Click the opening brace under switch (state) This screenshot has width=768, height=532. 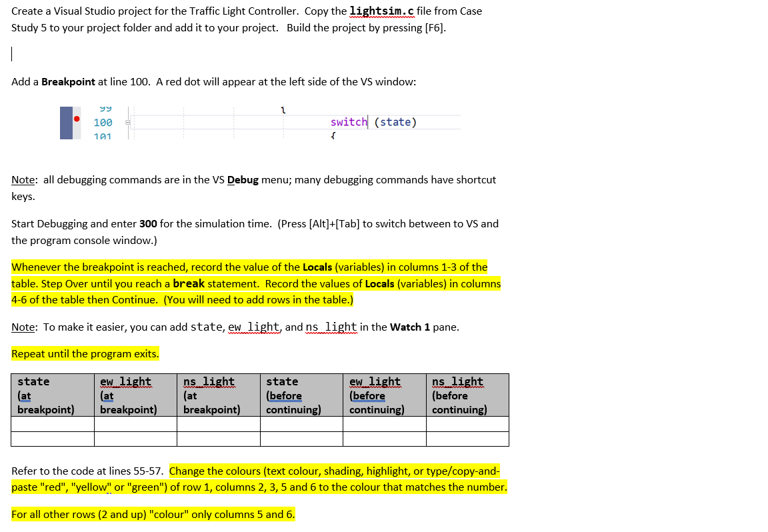tap(333, 136)
